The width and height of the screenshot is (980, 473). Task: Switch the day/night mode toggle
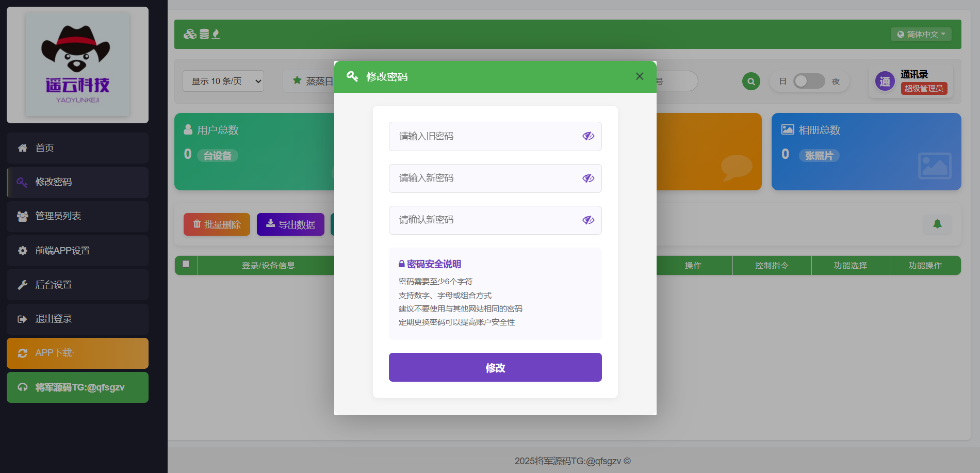[809, 81]
